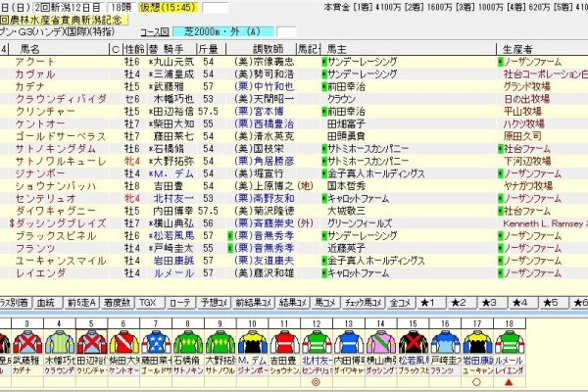Switch to the 予想コメ tab
The image size is (588, 392).
pos(214,303)
